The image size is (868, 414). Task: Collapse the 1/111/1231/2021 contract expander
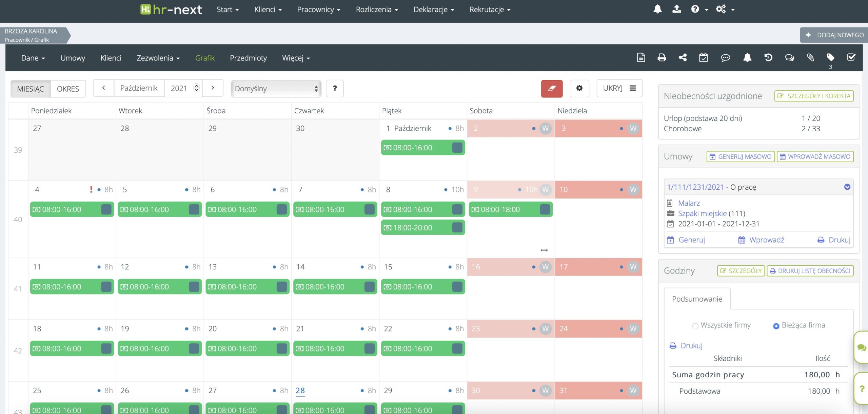tap(847, 187)
